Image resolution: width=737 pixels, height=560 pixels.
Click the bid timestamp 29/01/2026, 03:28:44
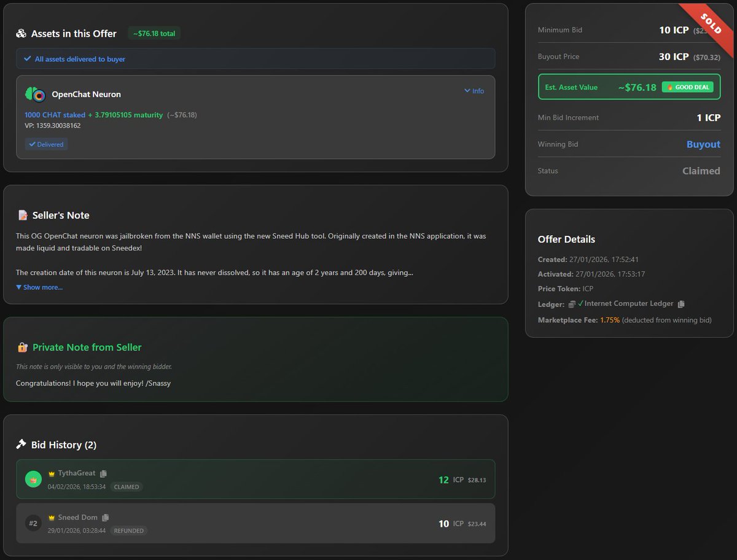(77, 531)
